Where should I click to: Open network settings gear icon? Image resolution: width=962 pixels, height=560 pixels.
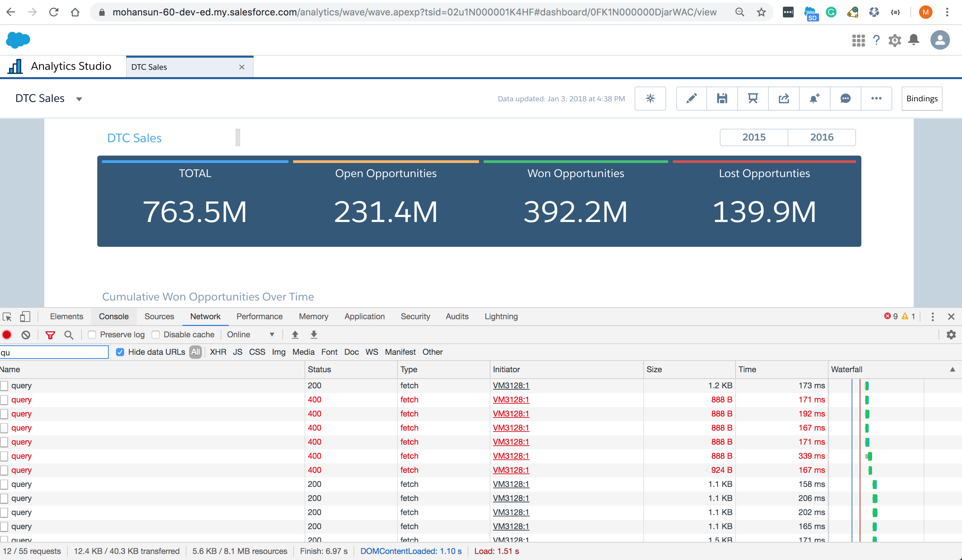coord(951,335)
